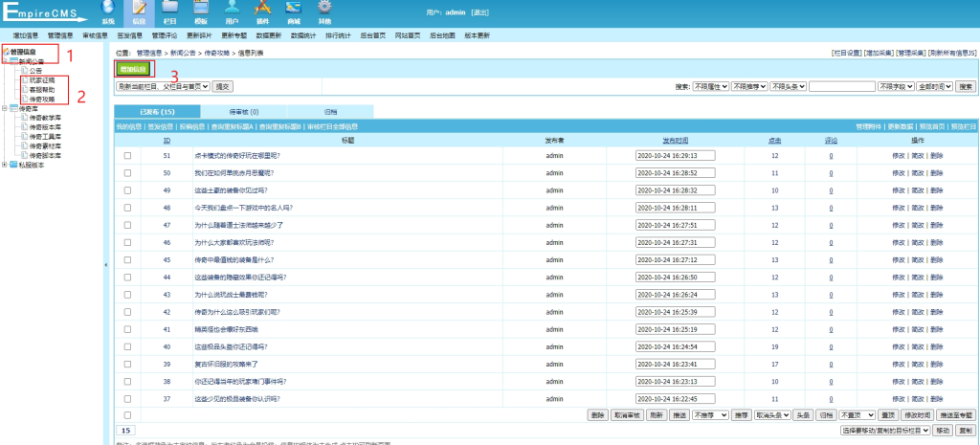Click the 管理信息 home icon in sidebar
This screenshot has height=445, width=980.
tap(7, 51)
